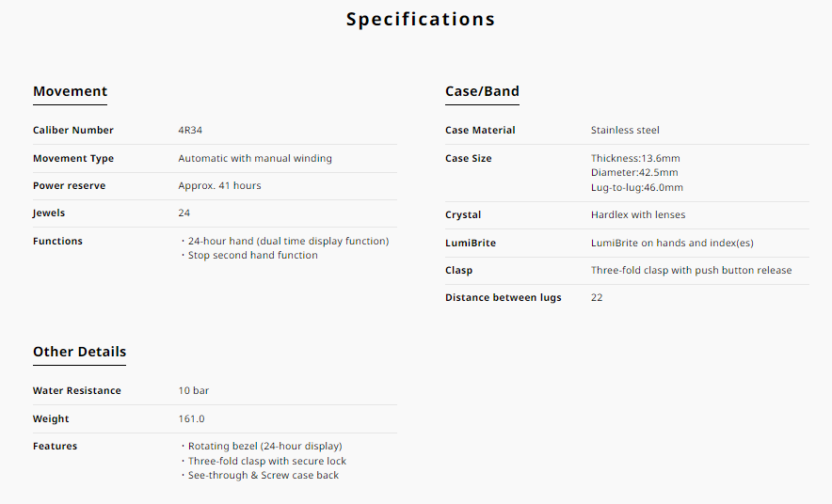This screenshot has width=832, height=504.
Task: Click the 'Approx. 41 hours' power reserve value
Action: click(x=219, y=186)
